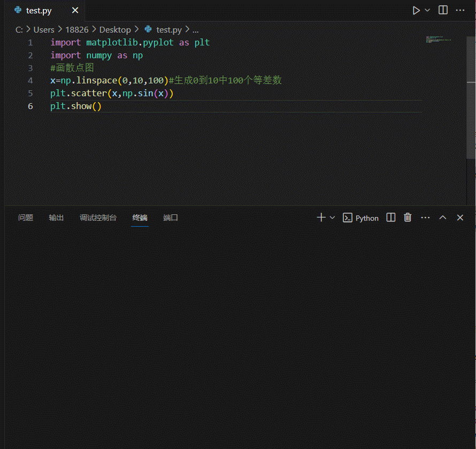Switch to the 问题 panel tab
The width and height of the screenshot is (476, 449).
click(x=26, y=218)
